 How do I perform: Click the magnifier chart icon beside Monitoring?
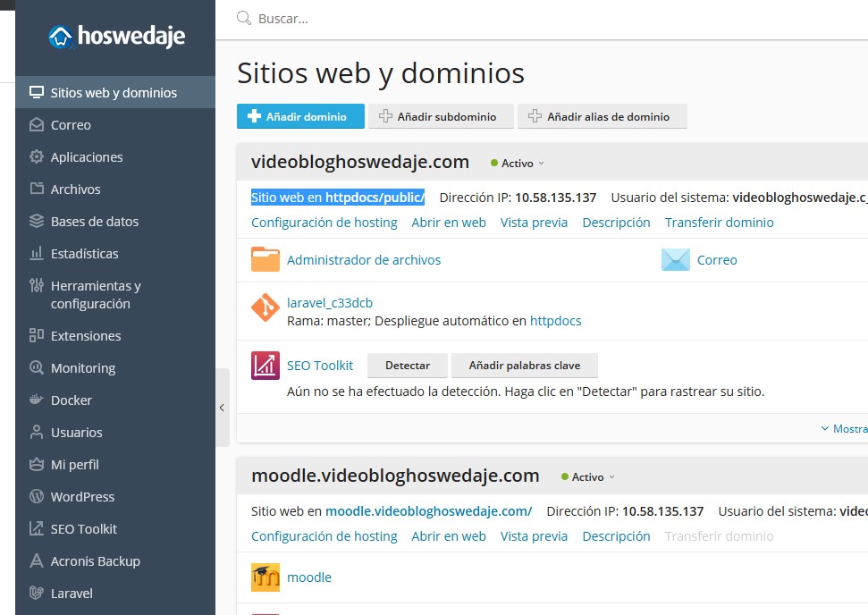pos(37,367)
